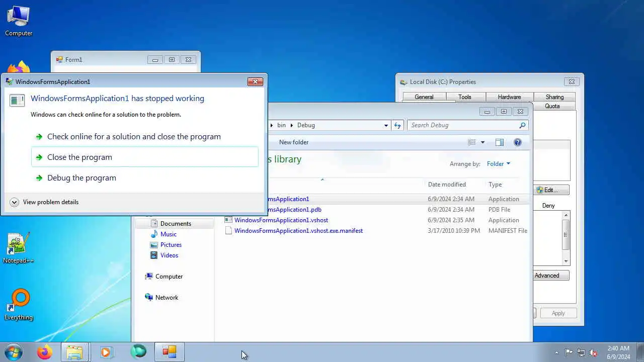Maximize the Debug Explorer window
Viewport: 644px width, 362px height.
(504, 111)
